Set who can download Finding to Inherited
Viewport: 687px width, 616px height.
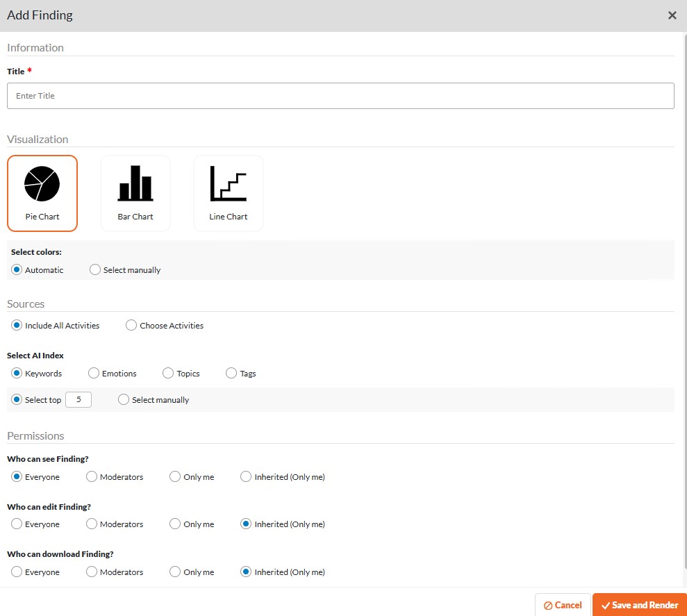(x=246, y=572)
